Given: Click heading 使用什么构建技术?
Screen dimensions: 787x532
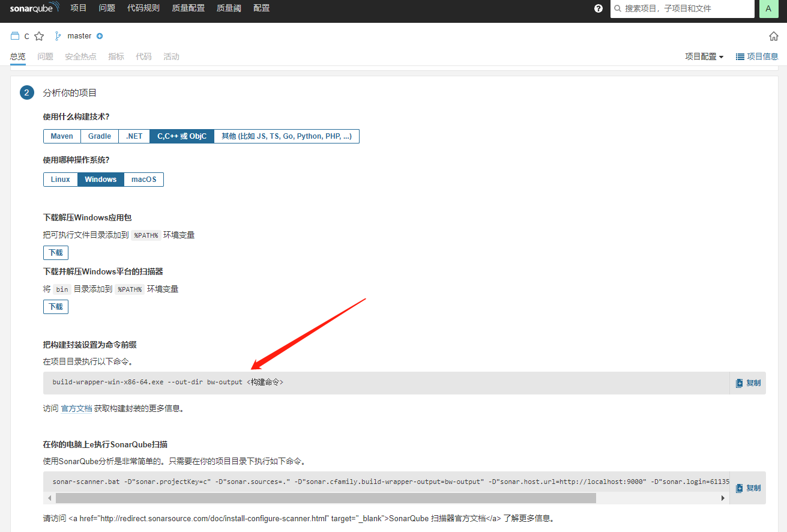Looking at the screenshot, I should pyautogui.click(x=76, y=116).
